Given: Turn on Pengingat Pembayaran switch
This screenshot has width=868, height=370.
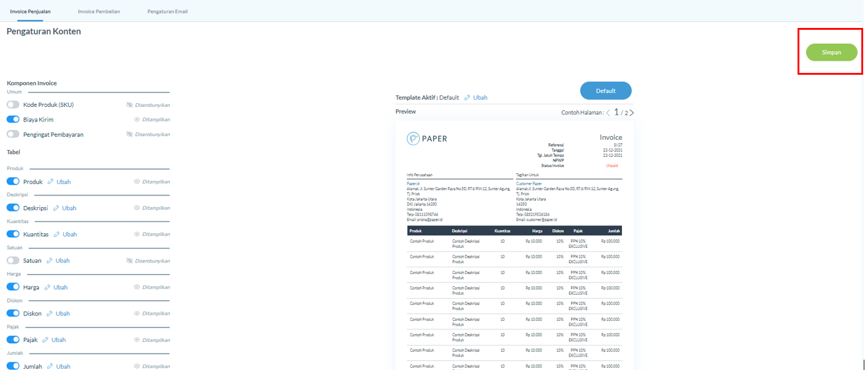Looking at the screenshot, I should point(13,134).
